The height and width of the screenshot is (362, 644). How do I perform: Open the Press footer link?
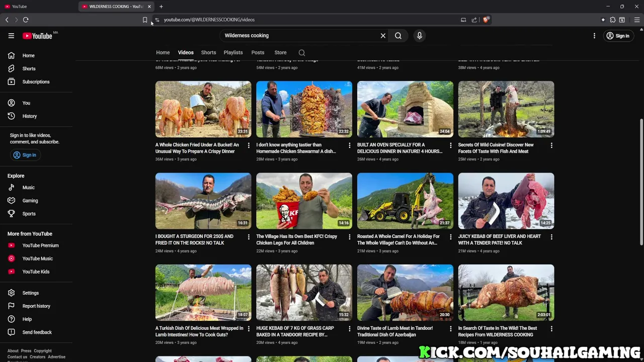(x=26, y=351)
